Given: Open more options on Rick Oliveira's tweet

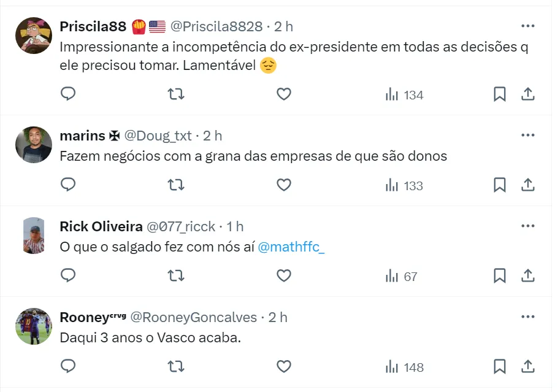Looking at the screenshot, I should click(x=527, y=226).
